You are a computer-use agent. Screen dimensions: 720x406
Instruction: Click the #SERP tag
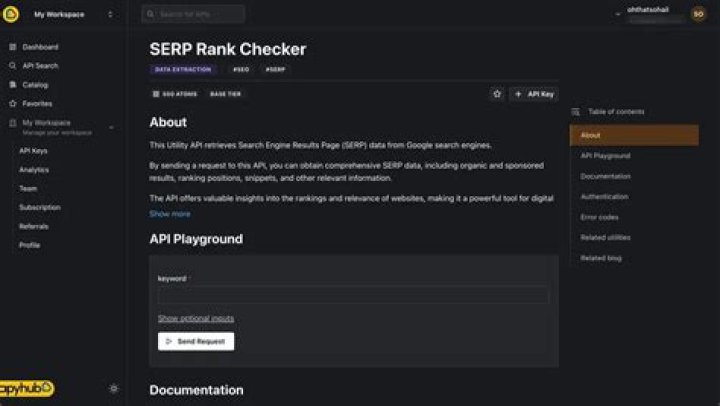(x=276, y=69)
